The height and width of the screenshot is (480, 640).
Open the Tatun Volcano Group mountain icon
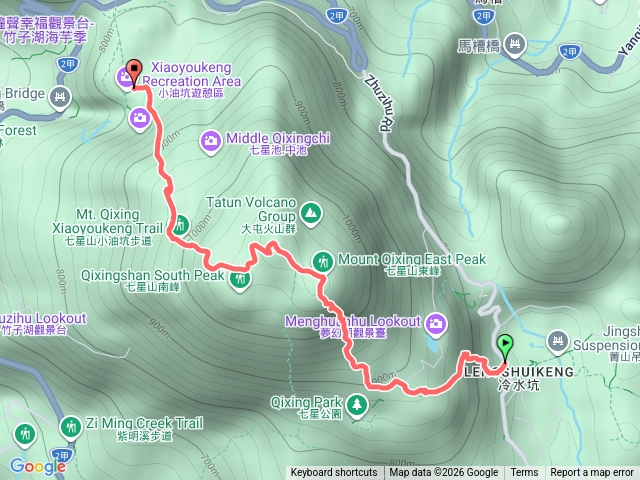click(311, 213)
